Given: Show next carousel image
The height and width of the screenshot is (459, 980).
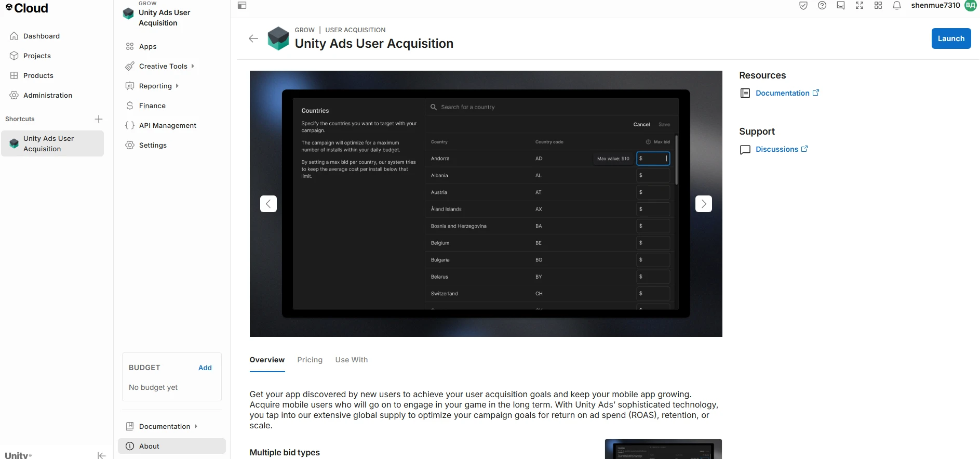Looking at the screenshot, I should pos(704,204).
